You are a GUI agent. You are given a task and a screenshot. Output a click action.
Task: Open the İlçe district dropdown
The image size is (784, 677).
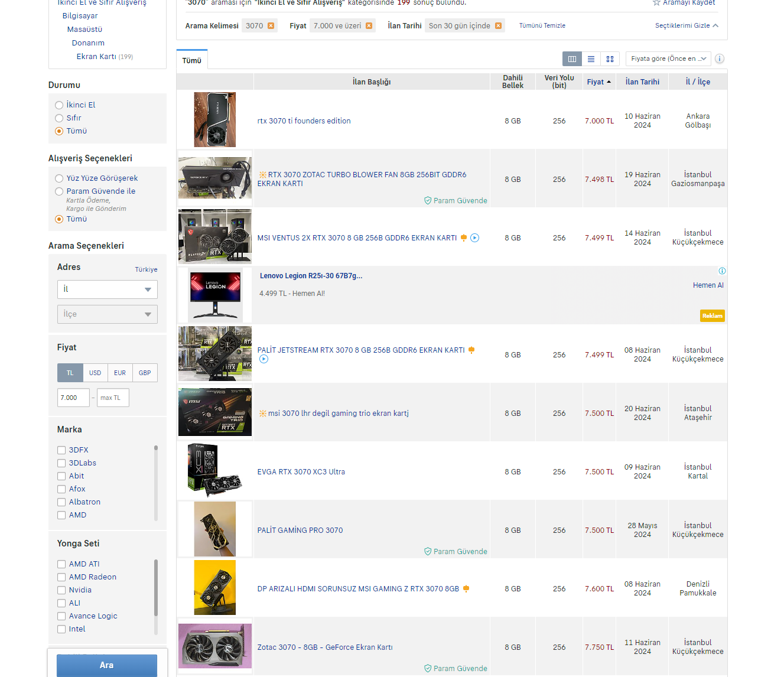[x=108, y=314]
